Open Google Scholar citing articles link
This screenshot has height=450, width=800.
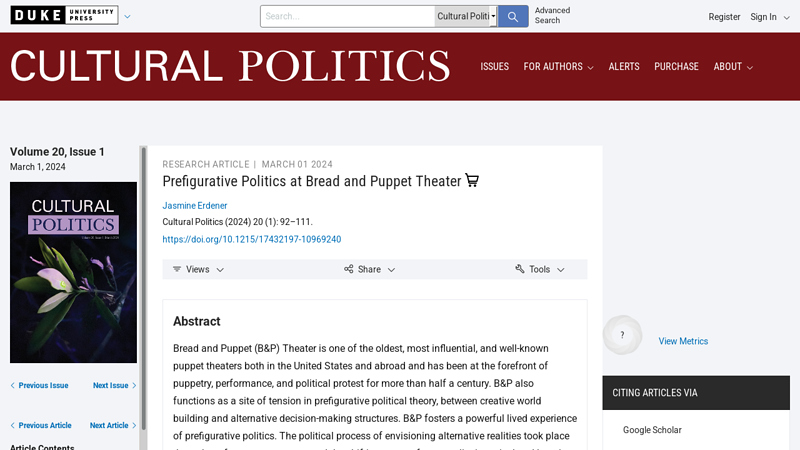click(x=652, y=430)
